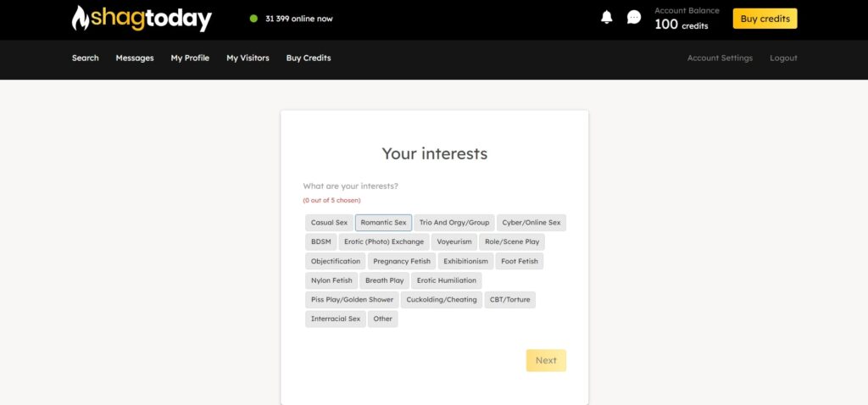View My Visitors page

tap(248, 58)
